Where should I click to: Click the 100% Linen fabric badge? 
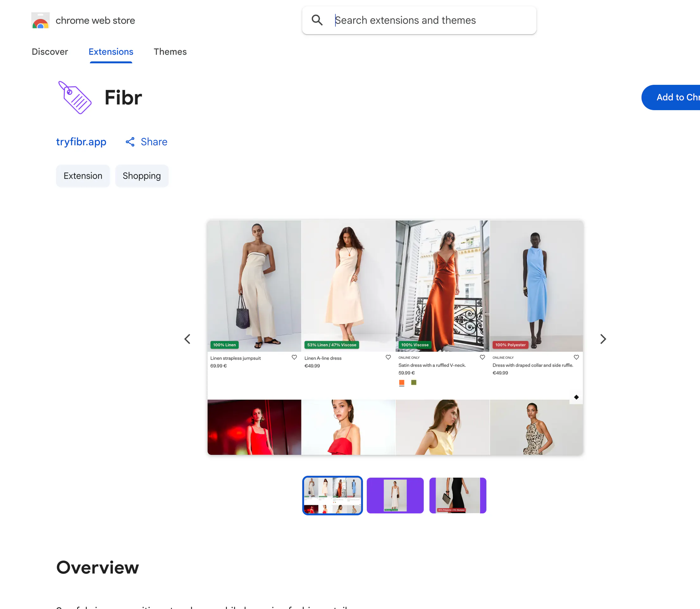(x=224, y=345)
